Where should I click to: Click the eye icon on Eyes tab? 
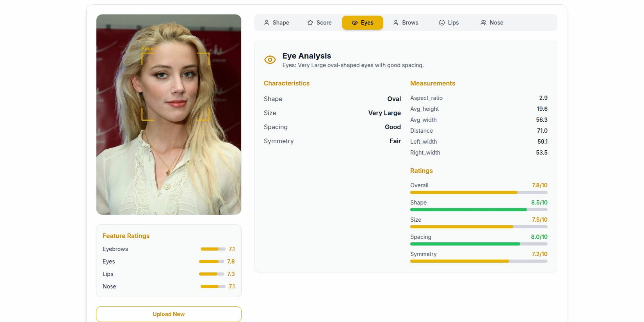tap(355, 23)
